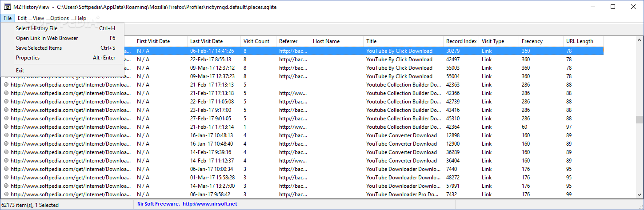Click last visit date 23-Feb-17 9:17:00
Screen dimensions: 644x210
coord(211,110)
